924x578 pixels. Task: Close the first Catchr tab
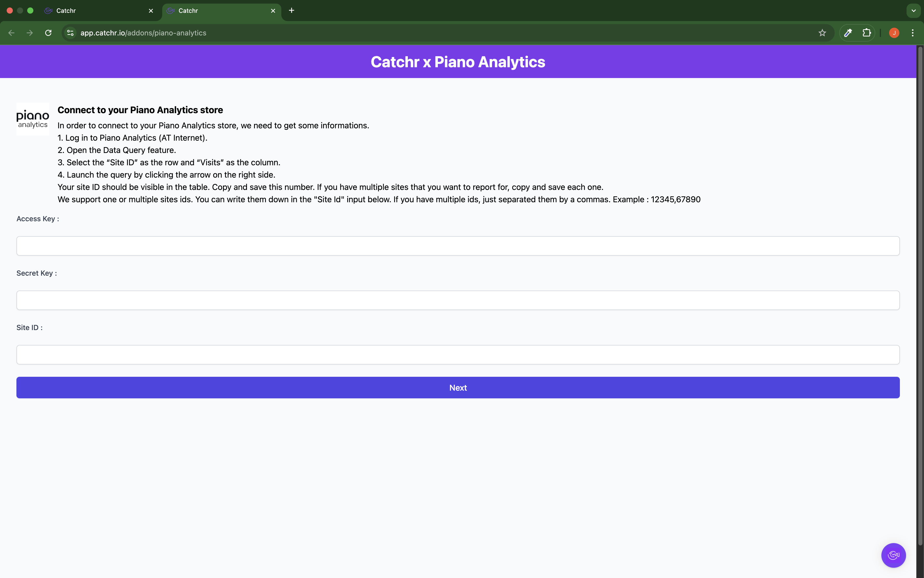click(151, 11)
